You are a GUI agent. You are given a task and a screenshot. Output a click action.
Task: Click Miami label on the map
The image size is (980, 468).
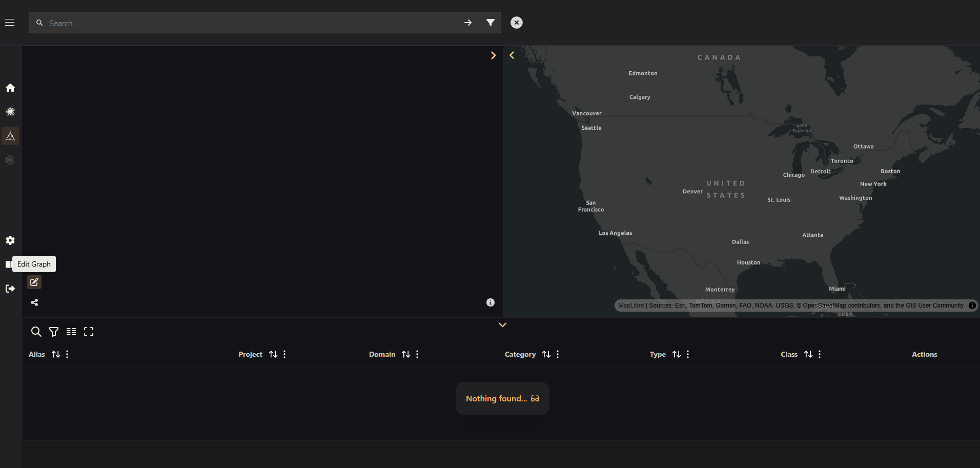click(x=838, y=289)
